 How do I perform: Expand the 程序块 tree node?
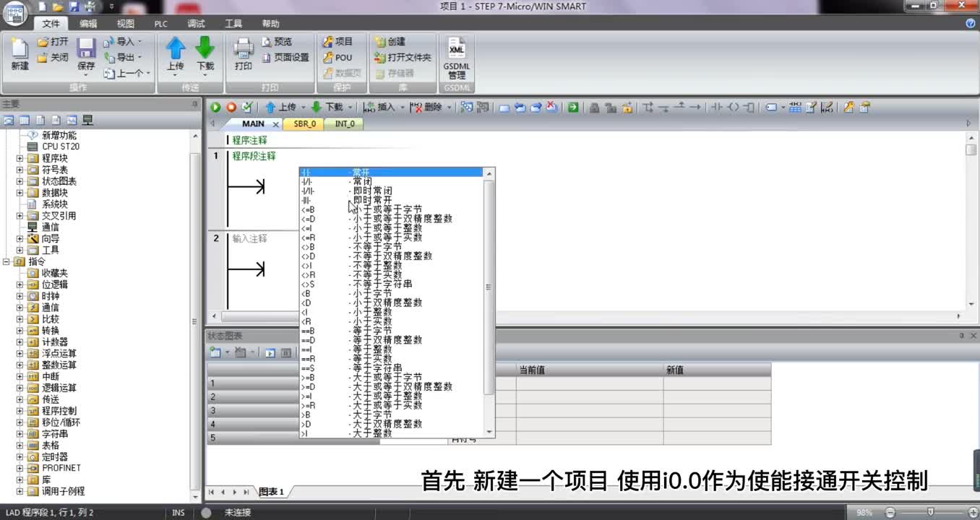(x=20, y=158)
